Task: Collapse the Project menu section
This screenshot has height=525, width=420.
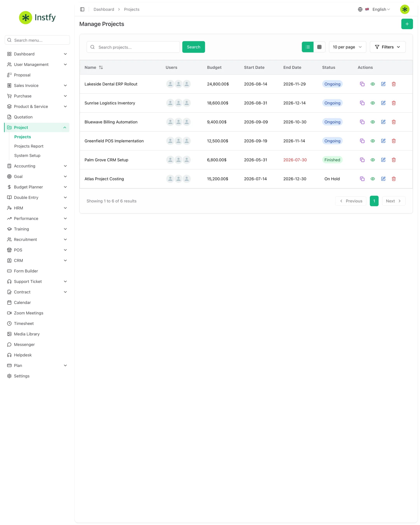Action: coord(37,128)
